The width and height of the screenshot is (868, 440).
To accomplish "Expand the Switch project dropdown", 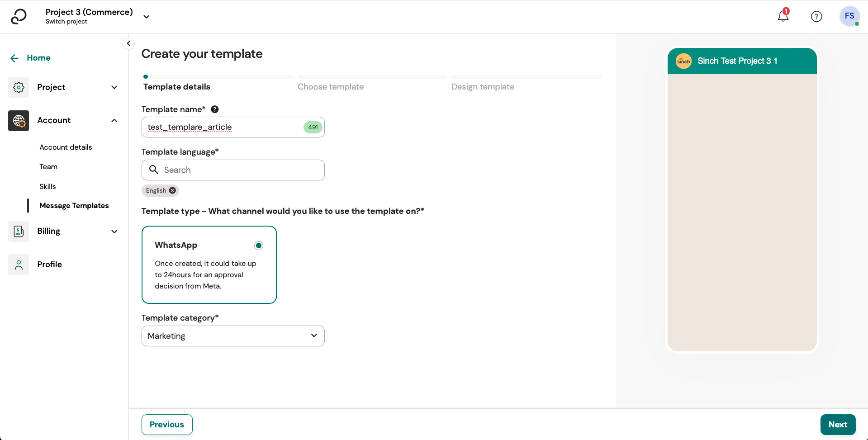I will coord(146,16).
